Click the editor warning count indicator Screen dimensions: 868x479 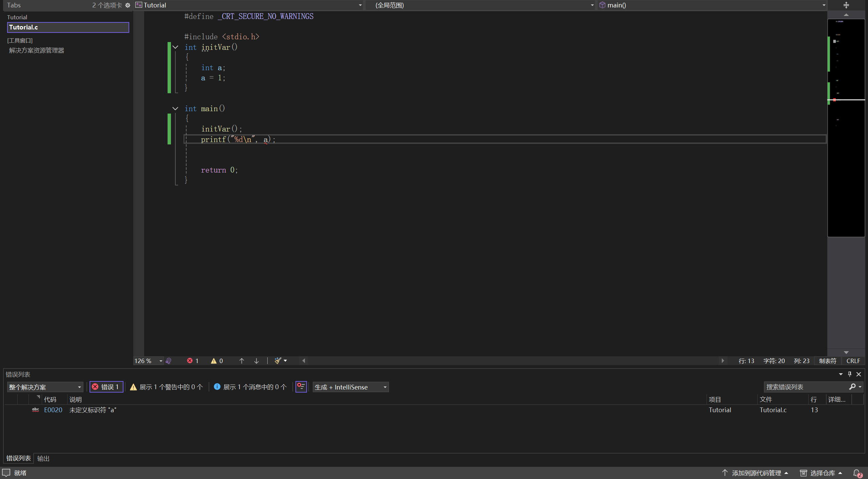pyautogui.click(x=217, y=361)
